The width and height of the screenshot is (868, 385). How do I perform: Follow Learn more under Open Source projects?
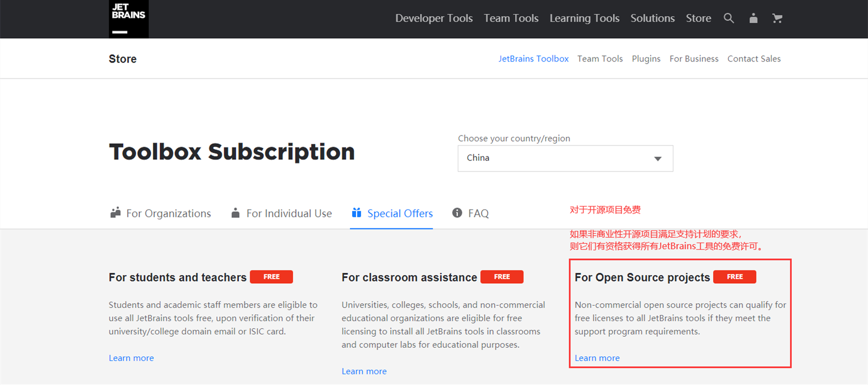coord(597,358)
